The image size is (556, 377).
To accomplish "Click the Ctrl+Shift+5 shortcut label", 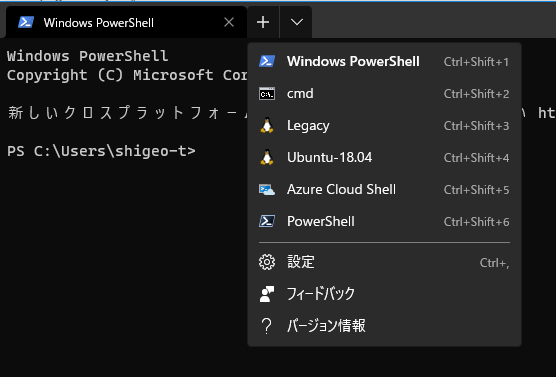I will point(476,190).
